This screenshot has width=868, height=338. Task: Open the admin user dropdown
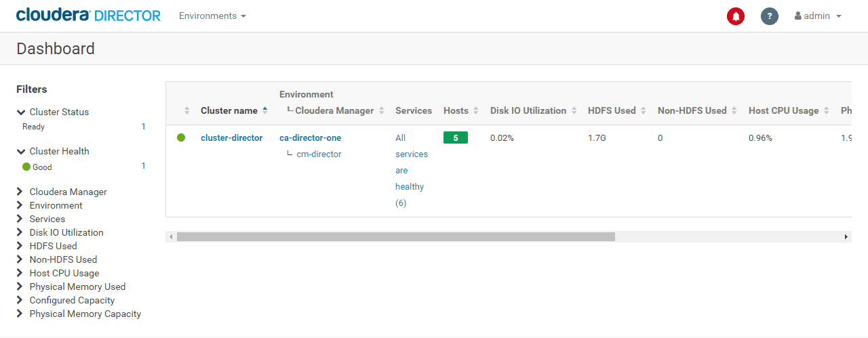click(818, 16)
